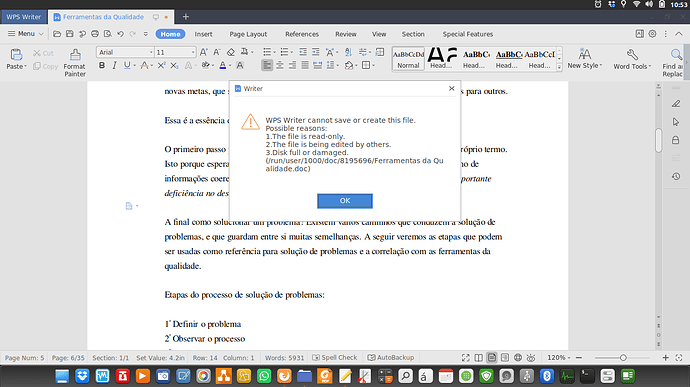The width and height of the screenshot is (690, 387).
Task: Click the Full Screen view icon
Action: point(466,358)
